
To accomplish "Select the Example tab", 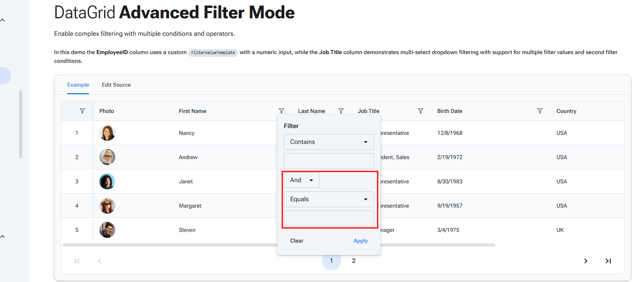I will (x=78, y=85).
